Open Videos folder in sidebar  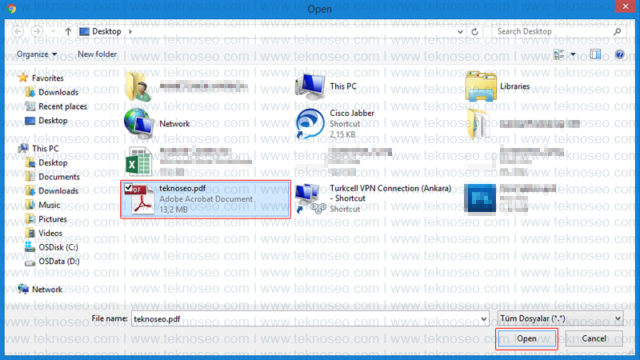pyautogui.click(x=50, y=233)
